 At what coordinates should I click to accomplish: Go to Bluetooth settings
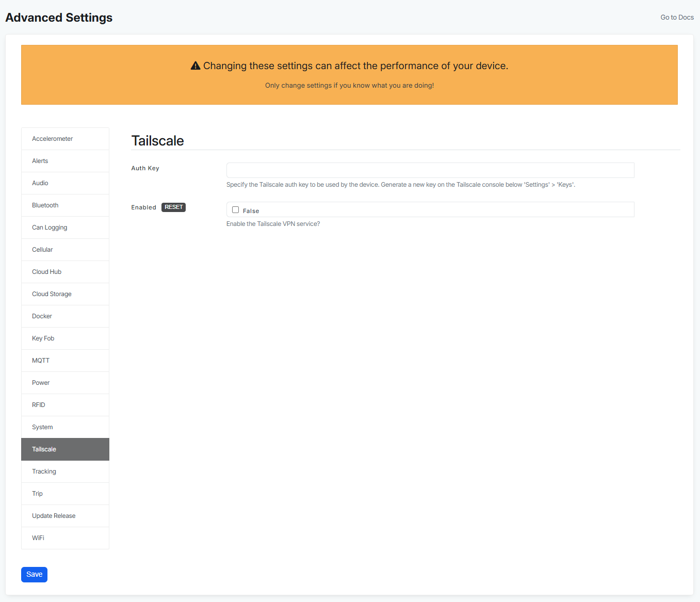click(65, 205)
